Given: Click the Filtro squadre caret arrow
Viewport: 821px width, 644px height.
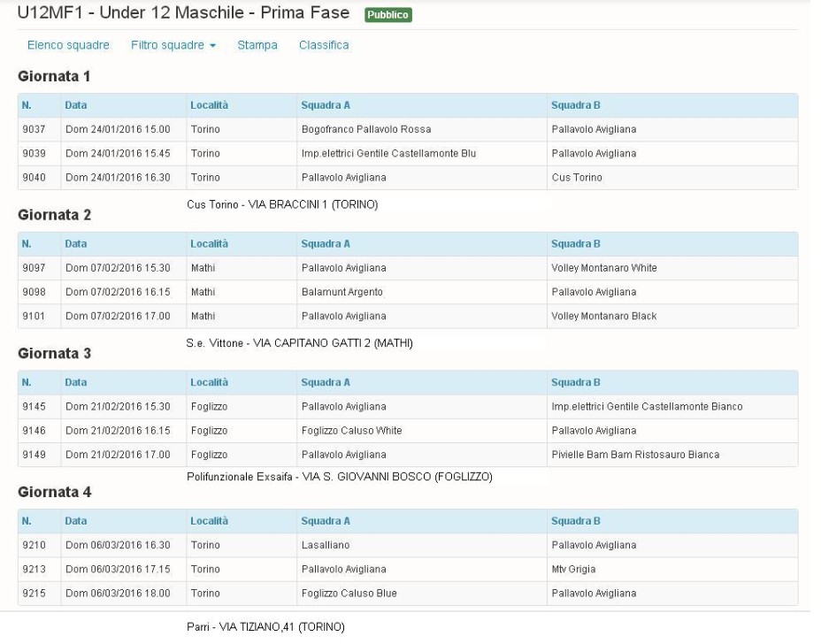Looking at the screenshot, I should (x=212, y=45).
